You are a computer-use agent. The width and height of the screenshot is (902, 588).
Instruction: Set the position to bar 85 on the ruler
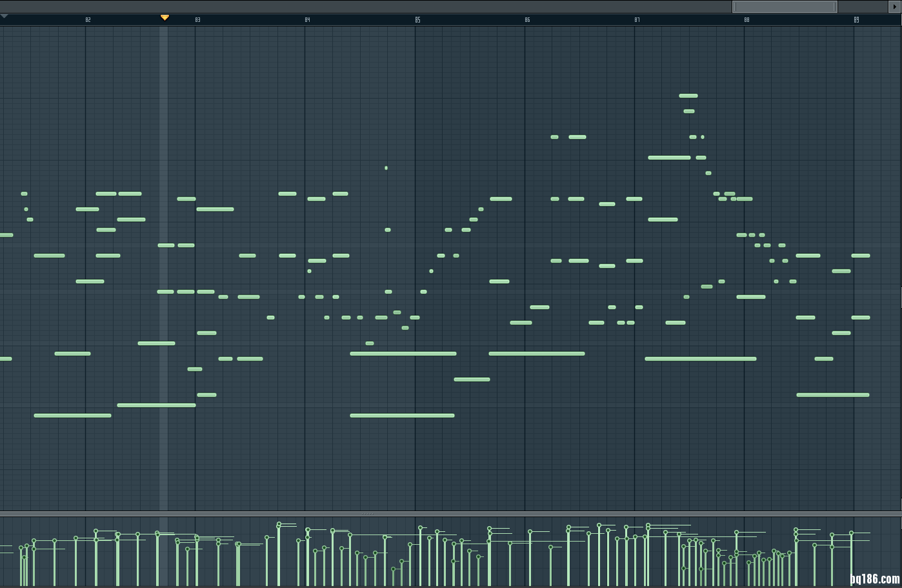[x=418, y=20]
